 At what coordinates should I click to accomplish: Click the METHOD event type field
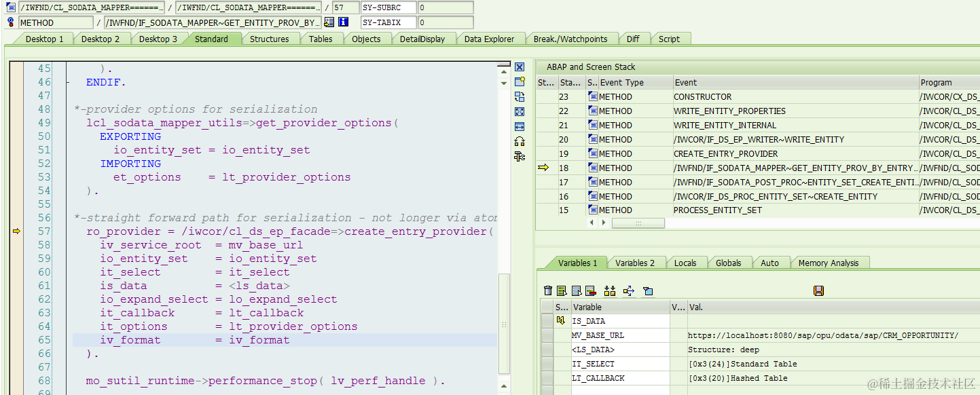[x=56, y=22]
